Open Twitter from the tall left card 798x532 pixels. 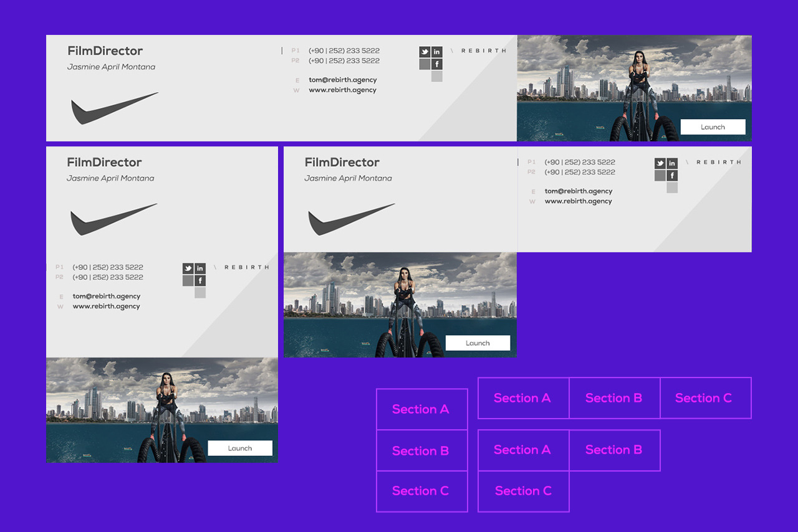point(188,268)
